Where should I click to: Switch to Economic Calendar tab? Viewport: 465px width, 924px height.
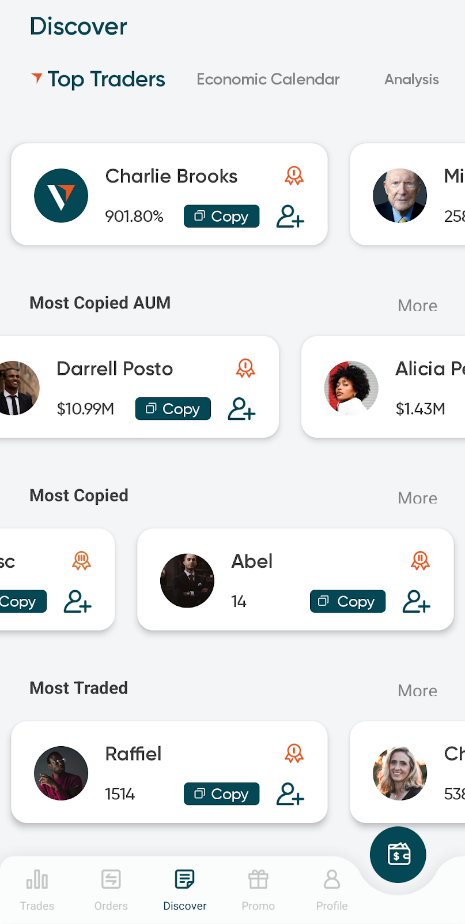[x=268, y=80]
